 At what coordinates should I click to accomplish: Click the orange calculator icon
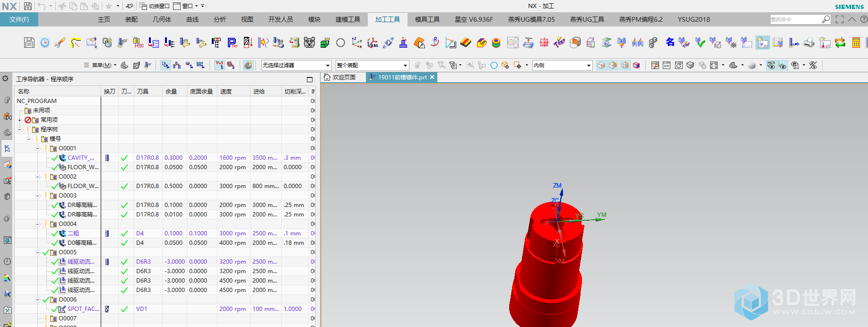pyautogui.click(x=856, y=43)
